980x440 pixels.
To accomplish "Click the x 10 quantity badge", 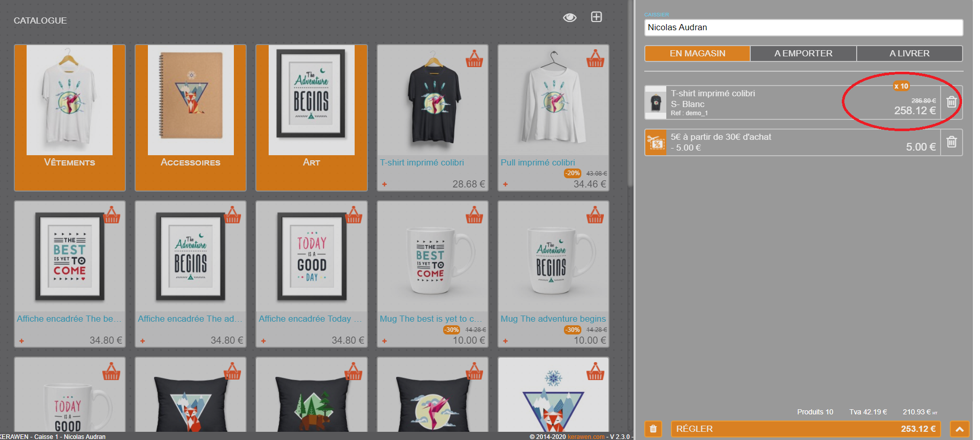I will [x=901, y=86].
